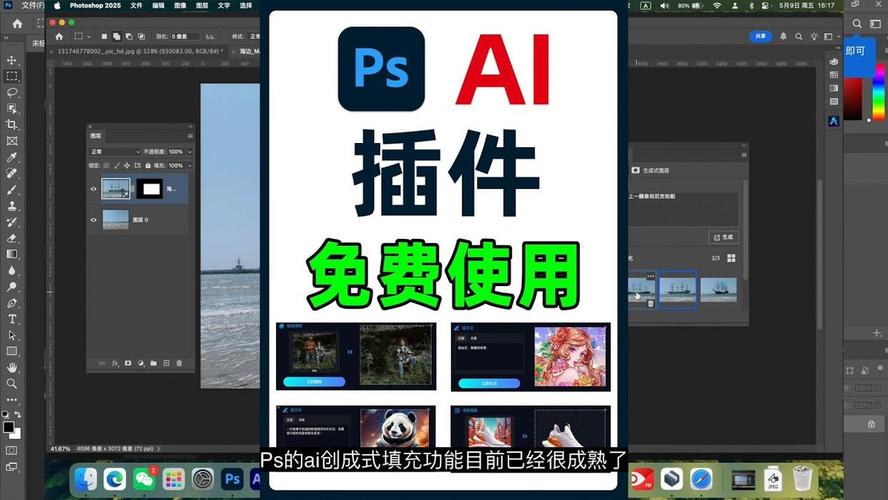Toggle lock all padlock in Layers panel
888x500 pixels.
[x=148, y=165]
